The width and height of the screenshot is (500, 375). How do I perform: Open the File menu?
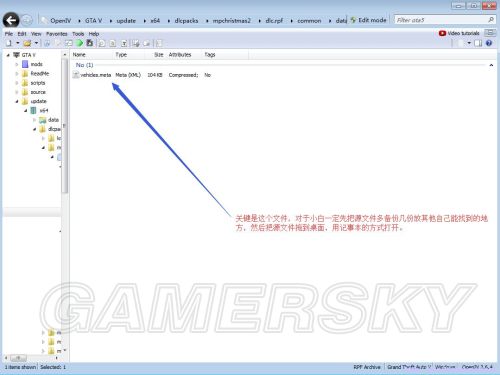click(x=9, y=34)
